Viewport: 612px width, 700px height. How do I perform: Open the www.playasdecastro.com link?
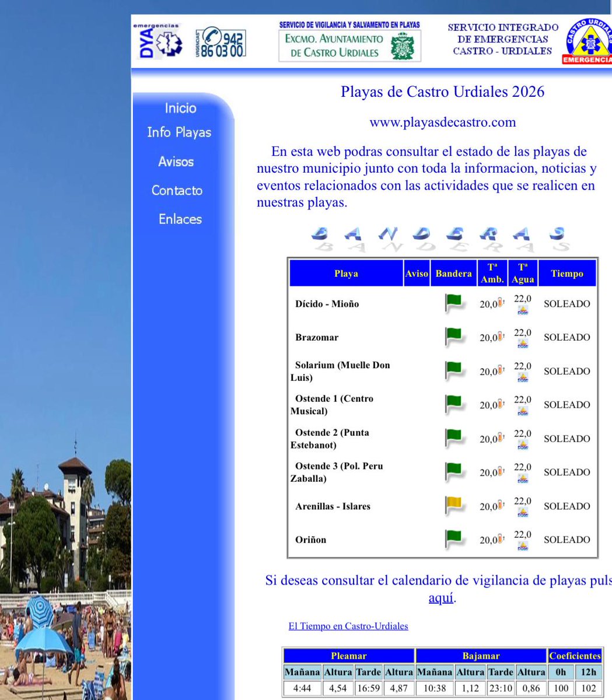tap(443, 123)
